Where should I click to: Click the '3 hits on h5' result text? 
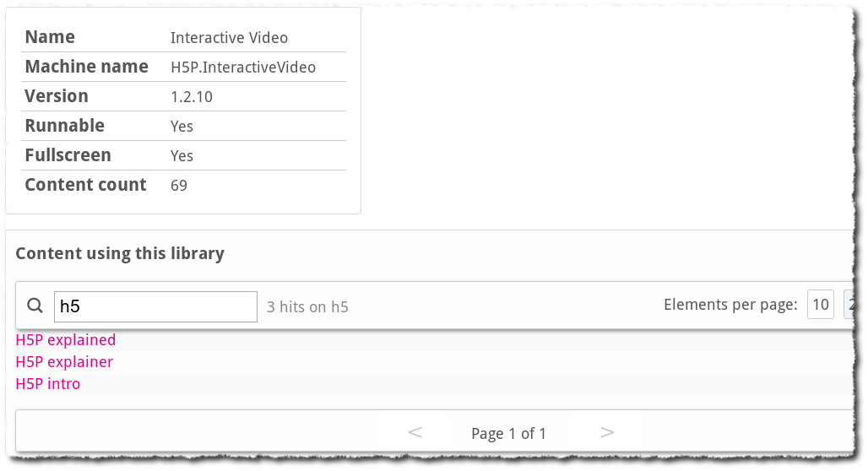pos(308,307)
